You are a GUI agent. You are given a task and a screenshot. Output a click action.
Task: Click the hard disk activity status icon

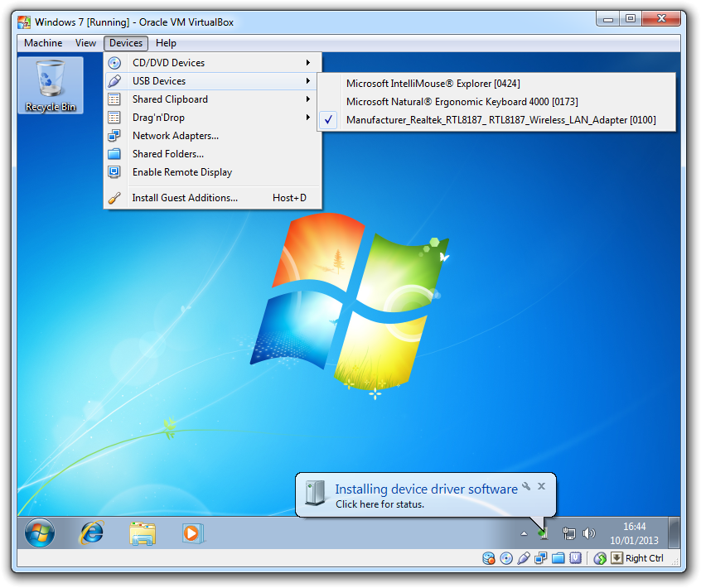(x=489, y=558)
